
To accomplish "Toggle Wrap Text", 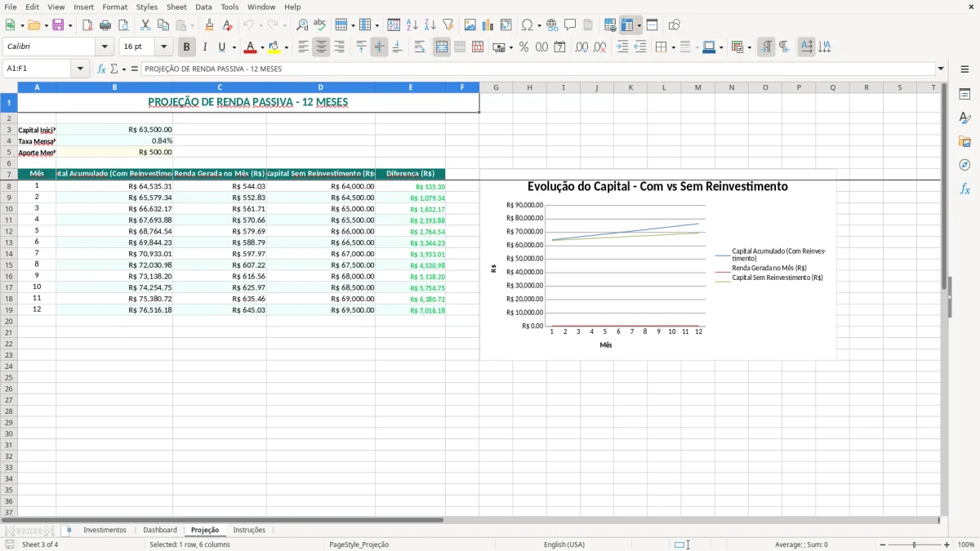I will (420, 47).
